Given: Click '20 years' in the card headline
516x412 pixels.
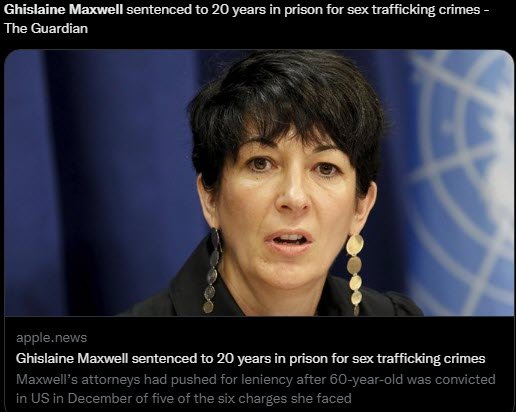Looking at the screenshot, I should pyautogui.click(x=244, y=358).
